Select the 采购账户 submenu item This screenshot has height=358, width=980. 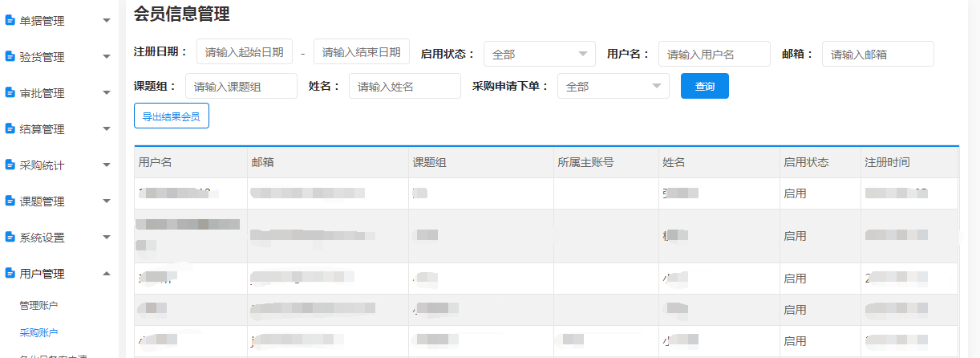click(38, 332)
